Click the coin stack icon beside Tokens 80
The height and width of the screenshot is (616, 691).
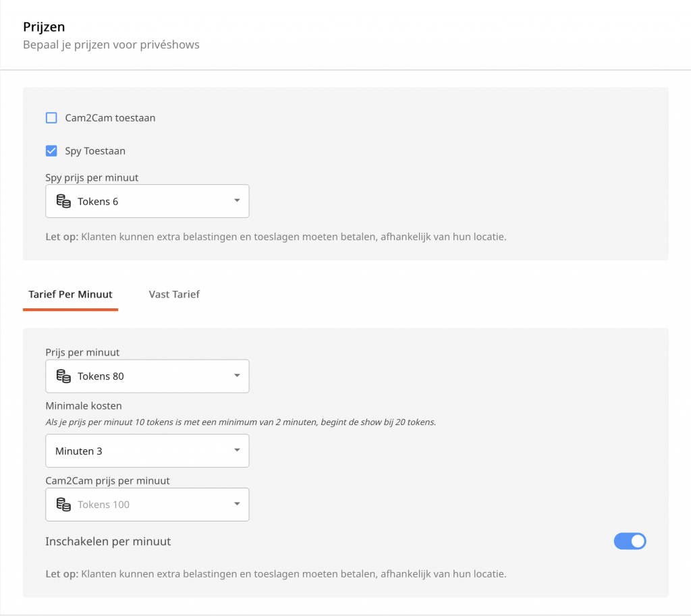[63, 376]
